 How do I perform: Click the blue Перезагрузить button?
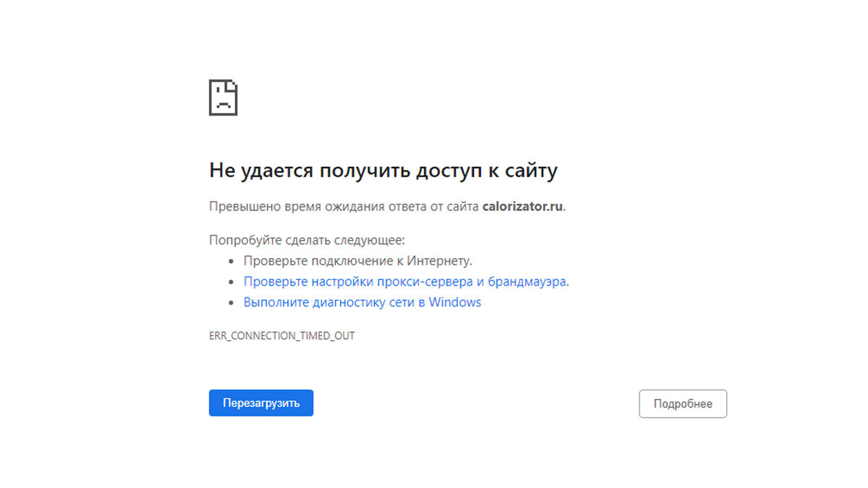261,403
